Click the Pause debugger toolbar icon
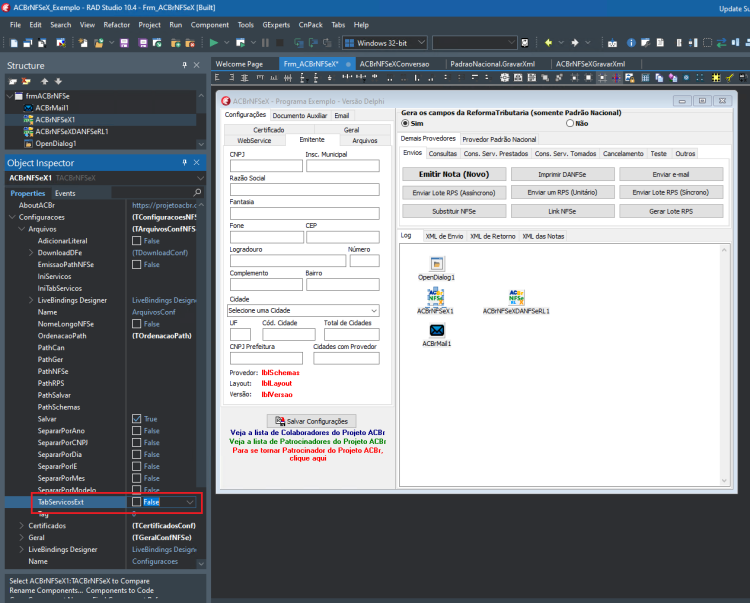The image size is (750, 603). (265, 43)
